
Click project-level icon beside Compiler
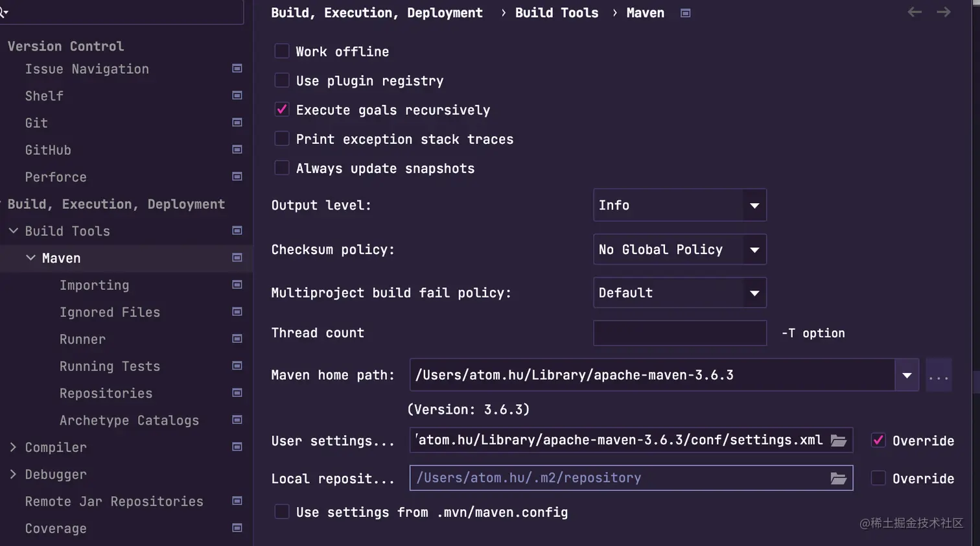(x=237, y=447)
